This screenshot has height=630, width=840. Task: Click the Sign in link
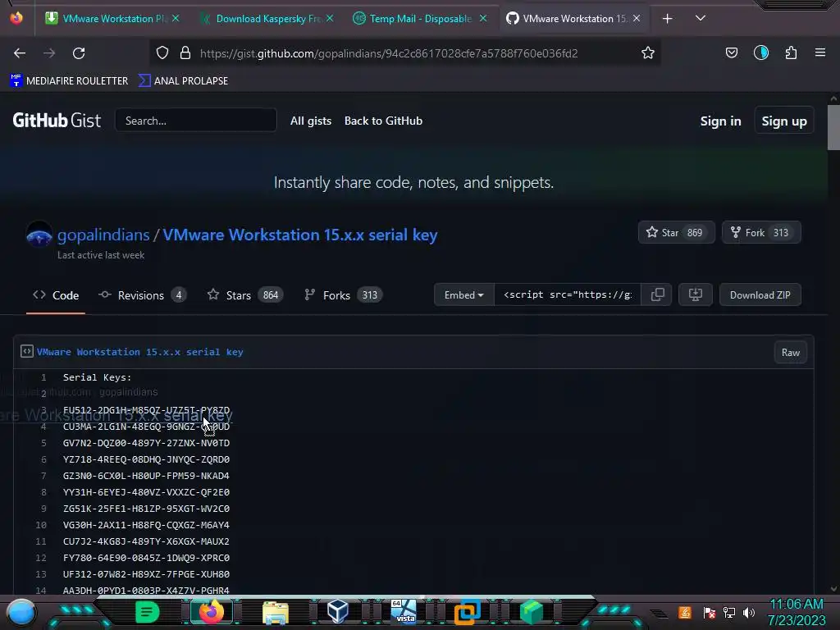(x=720, y=121)
